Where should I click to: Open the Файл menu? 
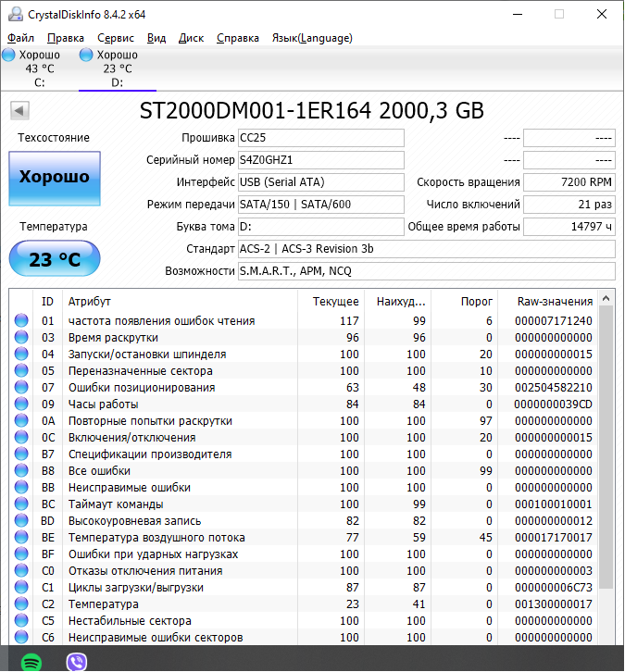tap(20, 38)
